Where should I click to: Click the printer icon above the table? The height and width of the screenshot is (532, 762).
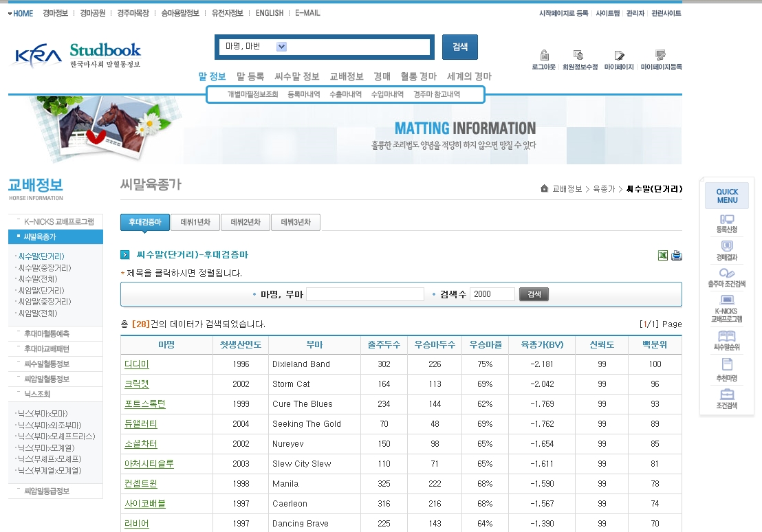point(677,255)
